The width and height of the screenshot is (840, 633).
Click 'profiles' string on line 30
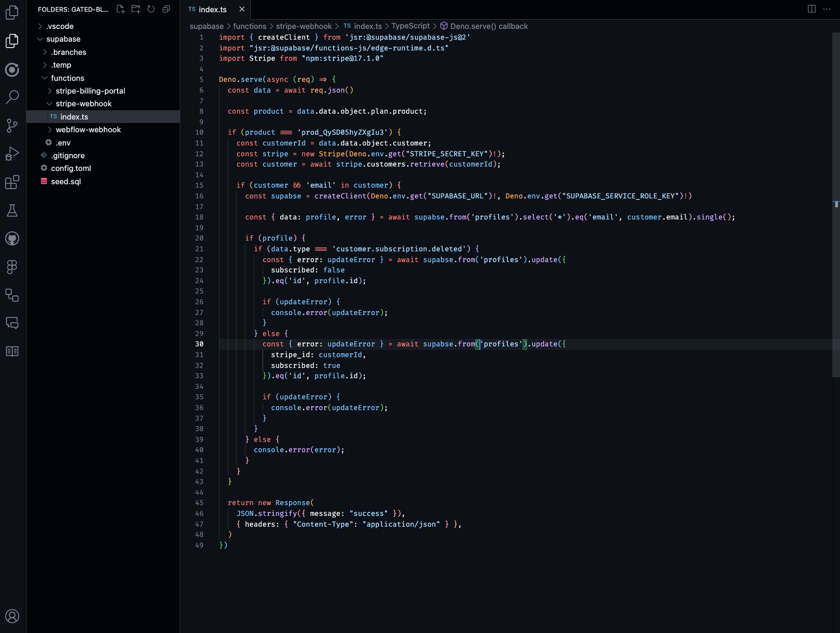501,344
